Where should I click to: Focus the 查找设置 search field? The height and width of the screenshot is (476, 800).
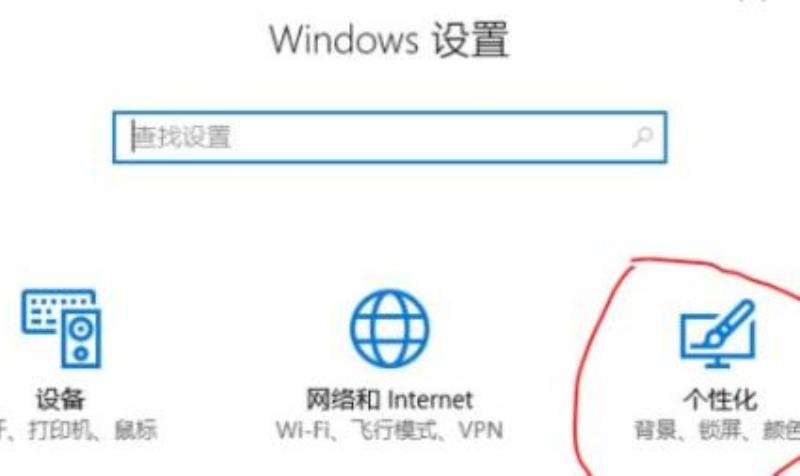[x=390, y=137]
